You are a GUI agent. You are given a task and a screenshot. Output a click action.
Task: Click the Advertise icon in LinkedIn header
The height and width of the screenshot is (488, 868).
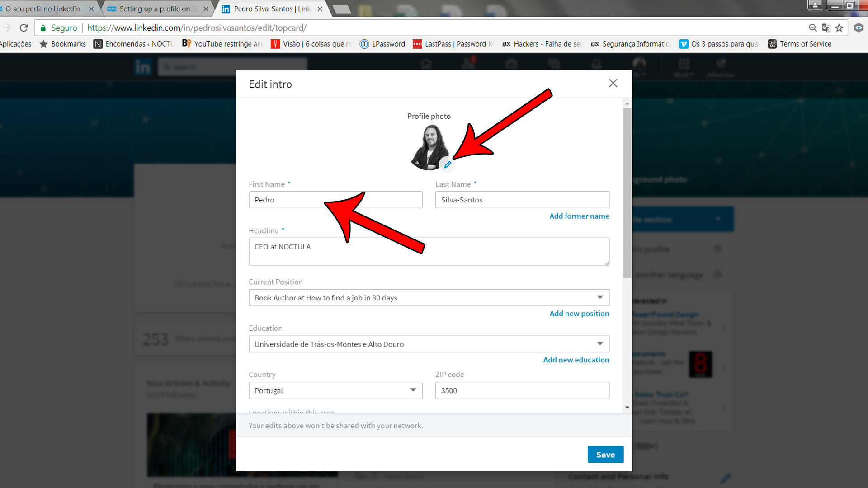pos(721,67)
